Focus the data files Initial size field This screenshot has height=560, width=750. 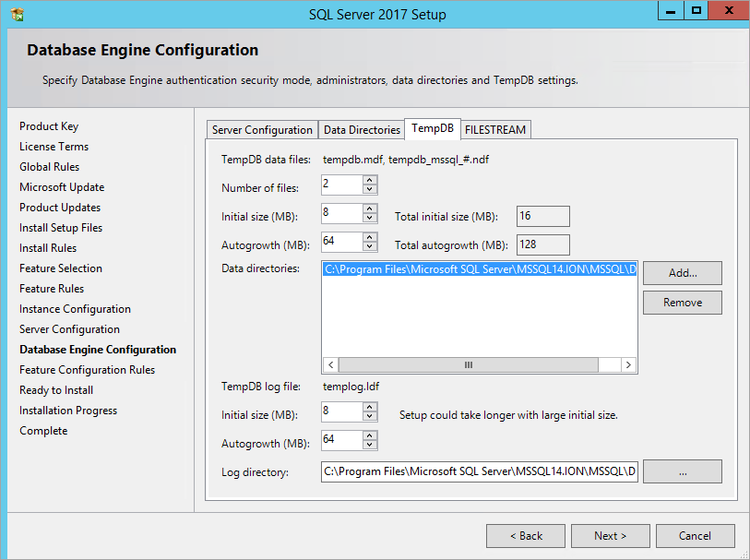(x=342, y=213)
